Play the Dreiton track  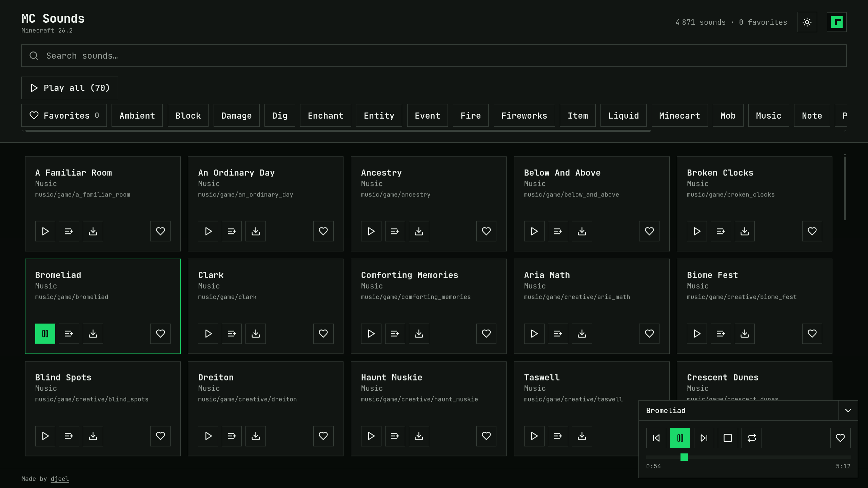(208, 436)
